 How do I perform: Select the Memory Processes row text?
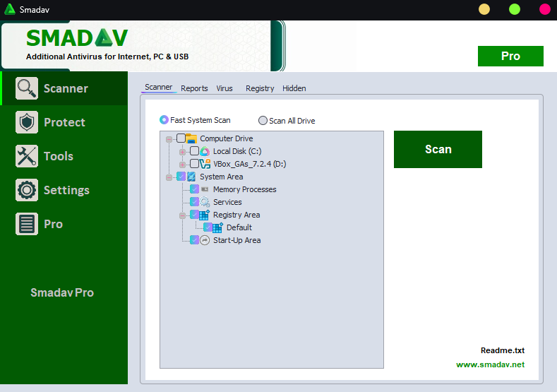(x=245, y=189)
